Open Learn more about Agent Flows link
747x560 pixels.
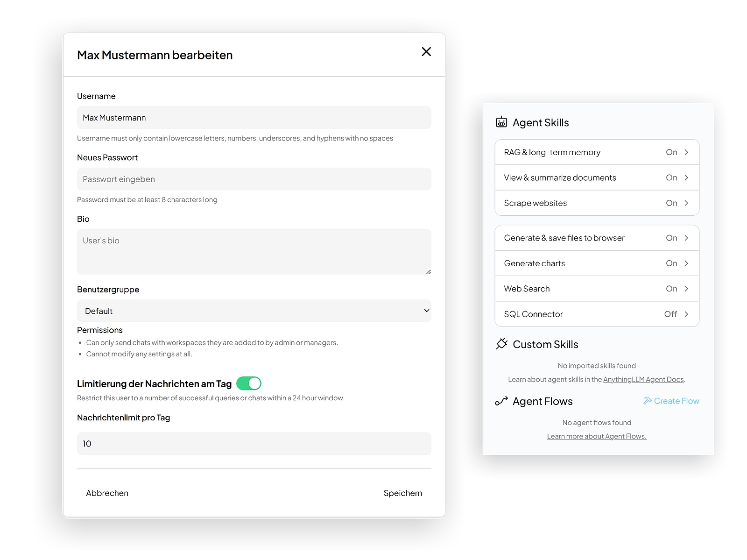click(x=597, y=436)
